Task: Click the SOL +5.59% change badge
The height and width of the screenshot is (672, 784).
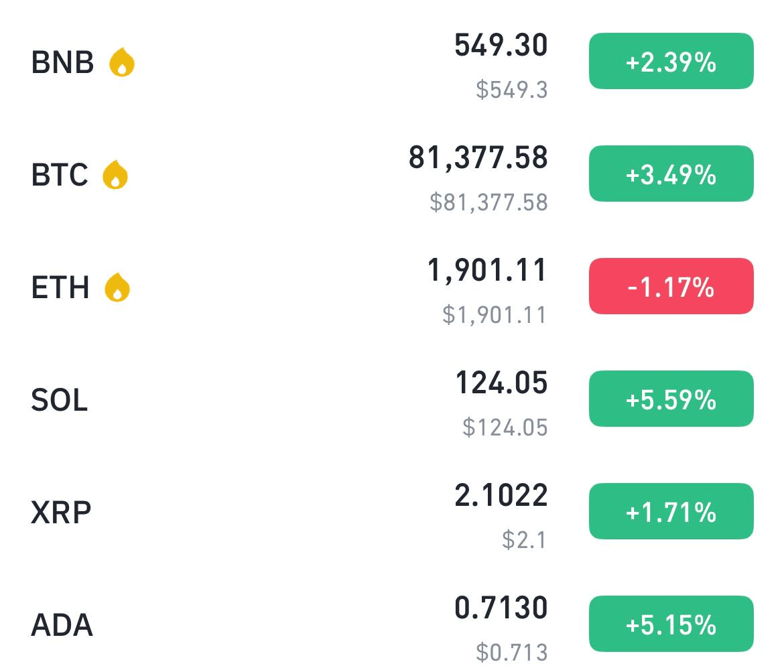Action: tap(671, 399)
